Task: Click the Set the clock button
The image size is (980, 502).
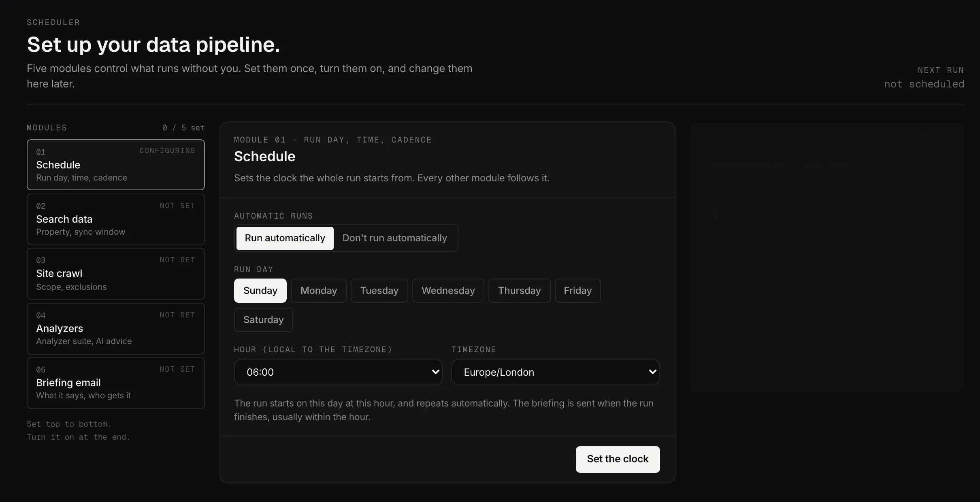Action: tap(618, 459)
